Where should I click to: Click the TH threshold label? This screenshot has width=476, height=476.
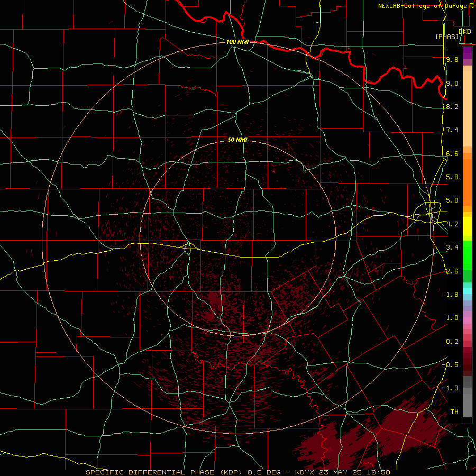tap(454, 412)
